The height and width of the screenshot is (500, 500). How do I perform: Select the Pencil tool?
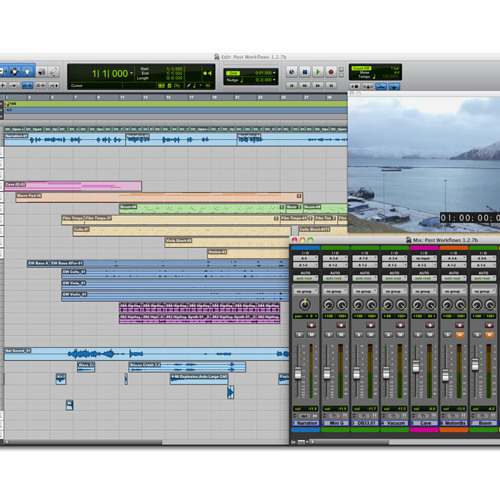[x=54, y=71]
